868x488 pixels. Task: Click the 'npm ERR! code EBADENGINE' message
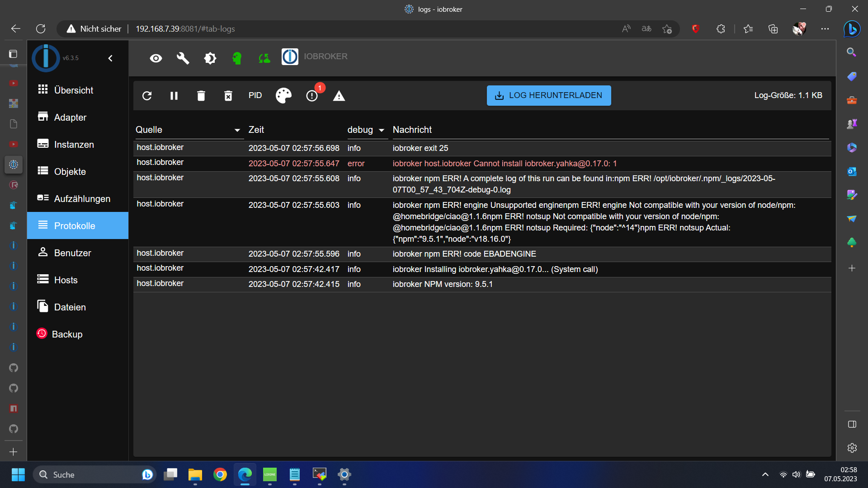pyautogui.click(x=464, y=254)
